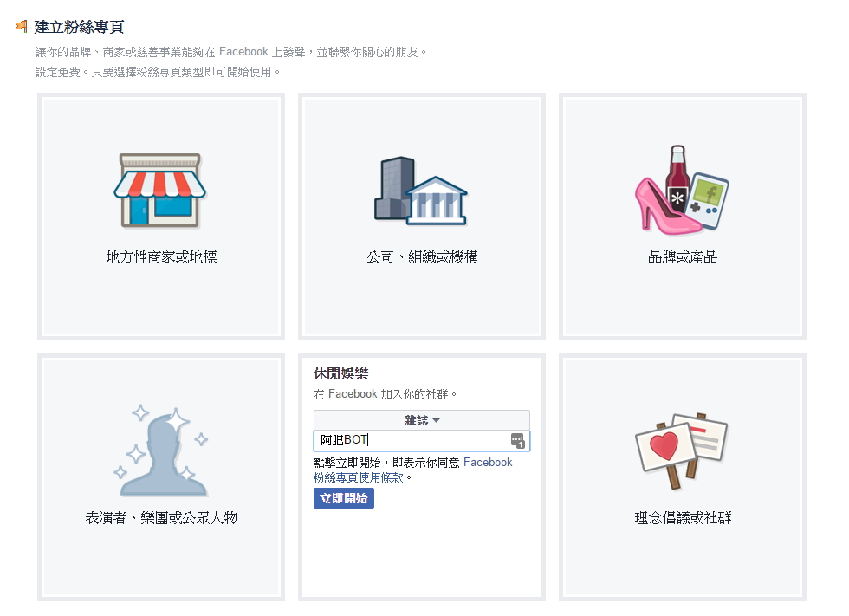Click the page name field containing 阿肥BOT
The height and width of the screenshot is (616, 849).
[421, 441]
